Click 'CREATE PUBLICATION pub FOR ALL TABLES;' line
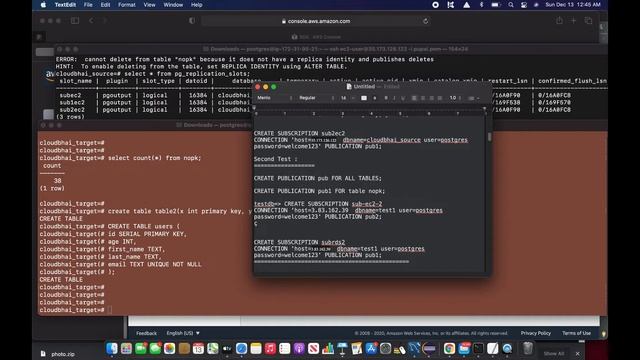The width and height of the screenshot is (640, 360). [318, 178]
